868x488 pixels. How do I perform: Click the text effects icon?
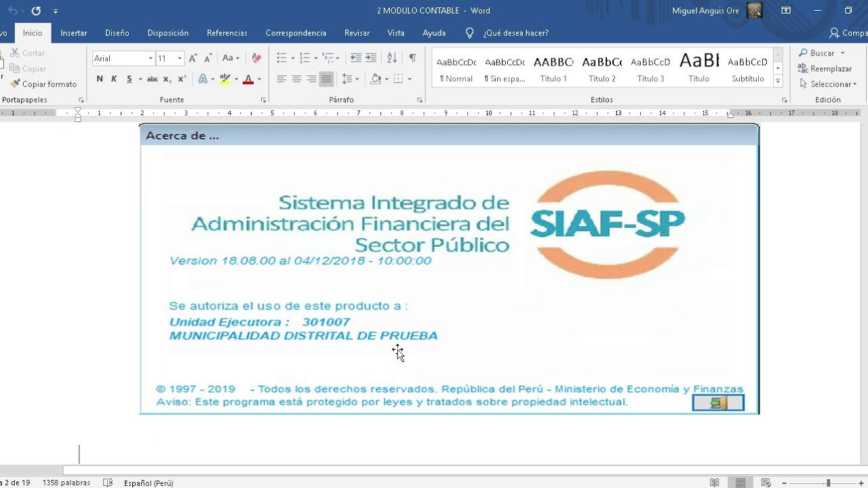(x=202, y=79)
